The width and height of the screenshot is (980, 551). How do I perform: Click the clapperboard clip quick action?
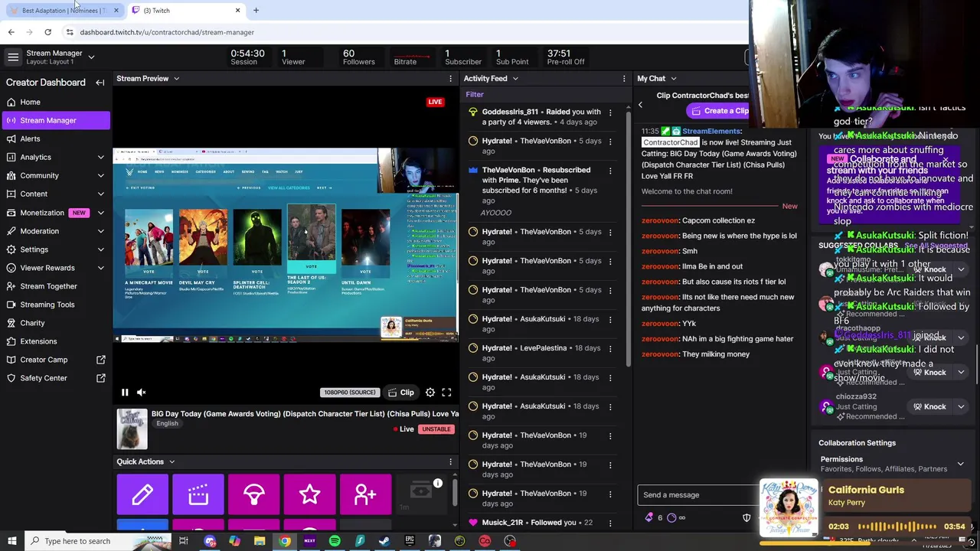point(198,494)
